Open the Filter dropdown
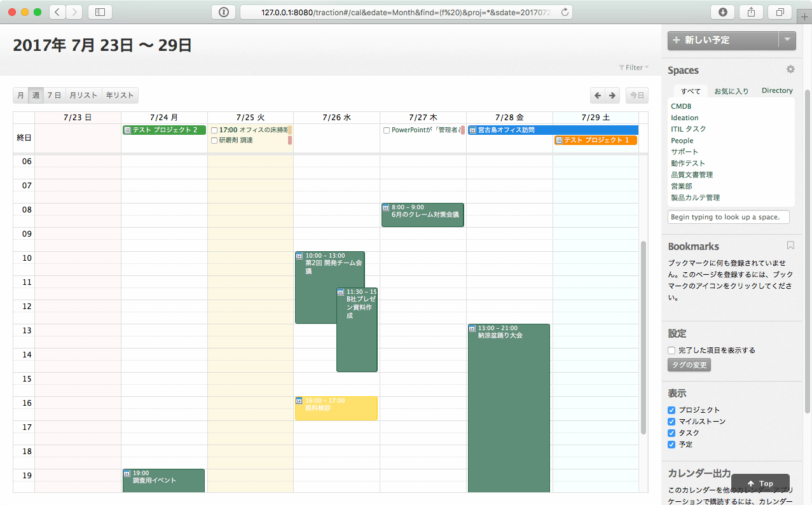This screenshot has width=812, height=505. coord(634,67)
